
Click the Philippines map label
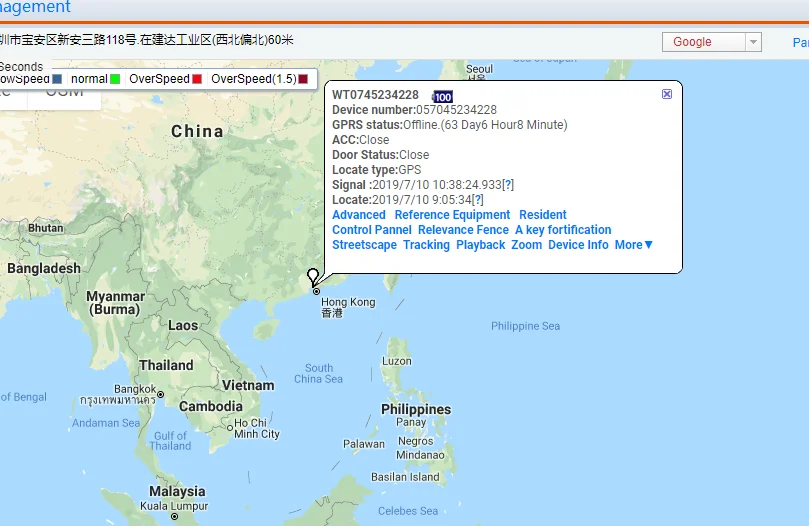(x=416, y=409)
